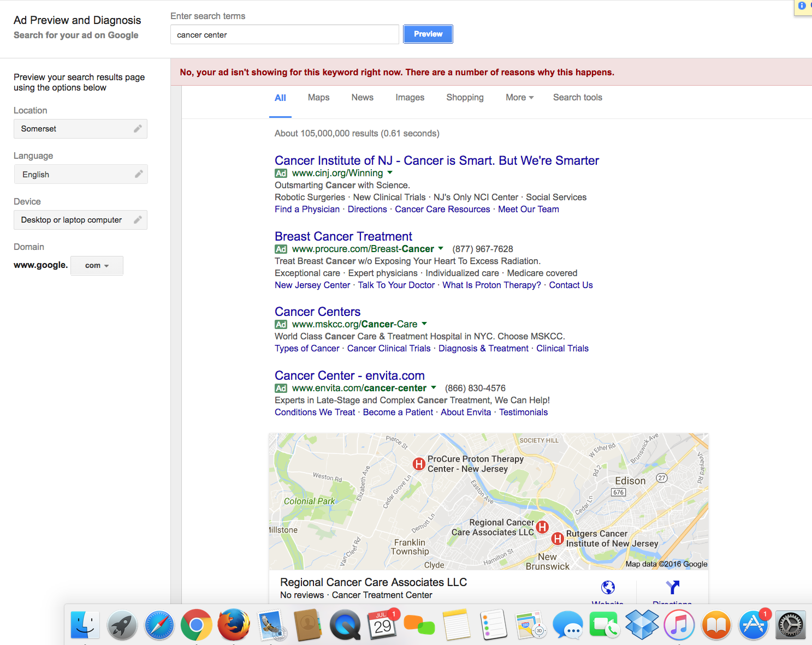
Task: Open App Store icon in dock
Action: click(754, 625)
